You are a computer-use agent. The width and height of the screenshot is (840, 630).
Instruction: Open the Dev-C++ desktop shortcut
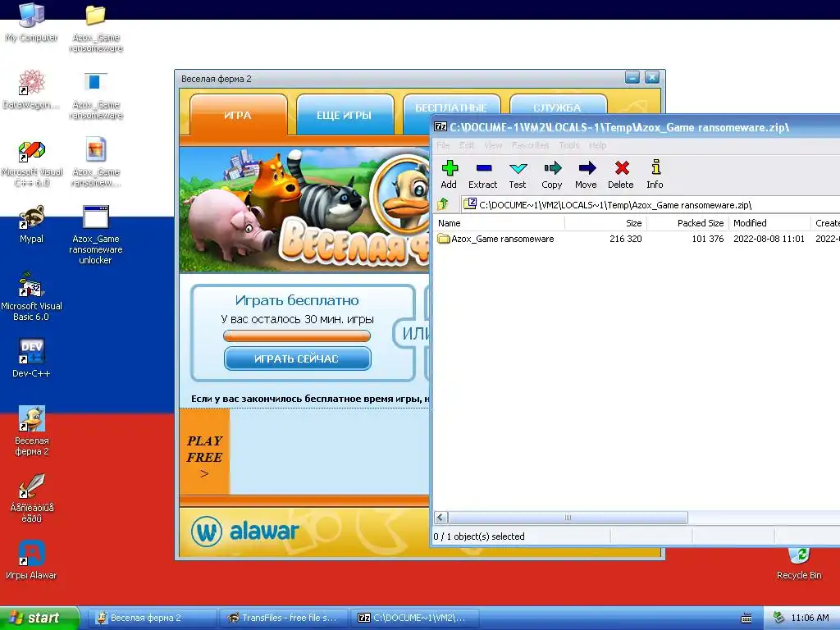click(x=31, y=358)
